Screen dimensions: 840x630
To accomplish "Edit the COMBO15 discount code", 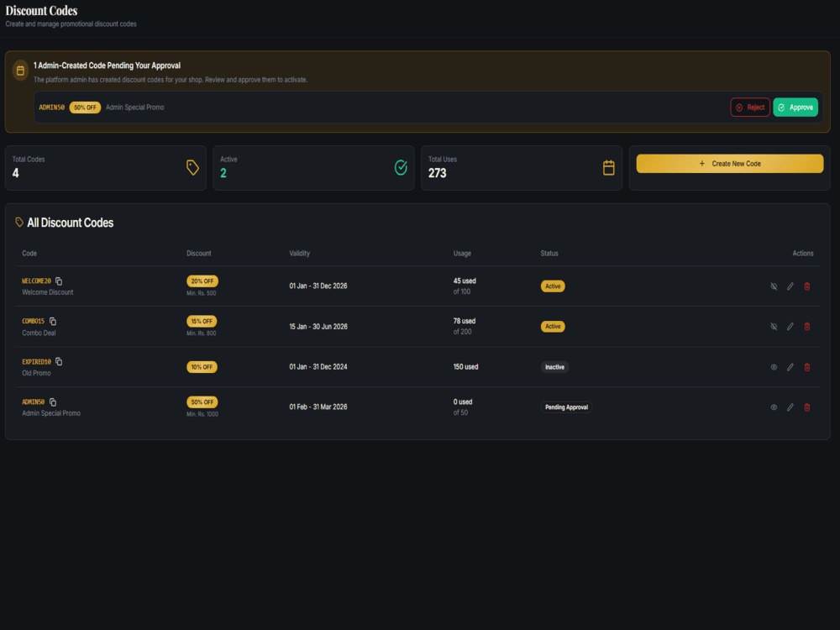I will click(790, 326).
